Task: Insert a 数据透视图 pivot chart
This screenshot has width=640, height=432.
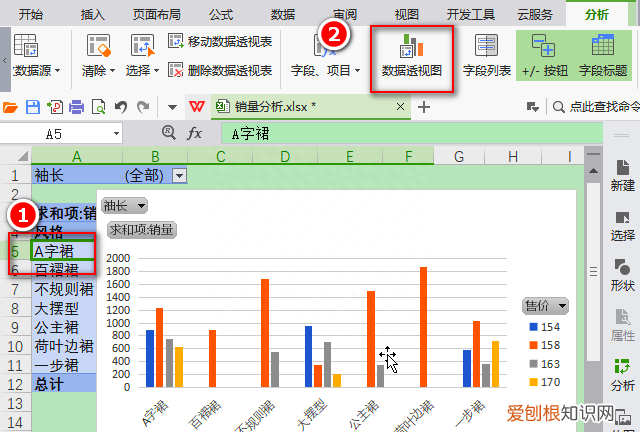Action: click(412, 56)
